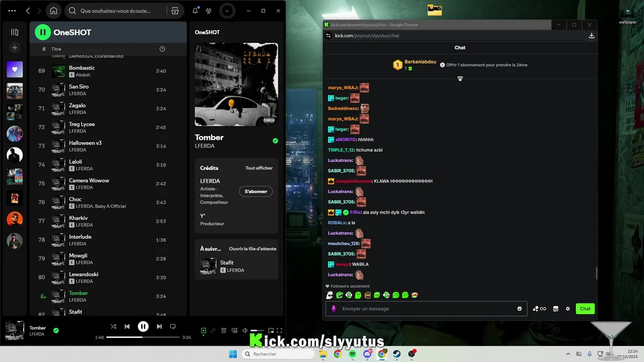The image size is (644, 362).
Task: Open Steam from the taskbar
Action: pos(397,354)
